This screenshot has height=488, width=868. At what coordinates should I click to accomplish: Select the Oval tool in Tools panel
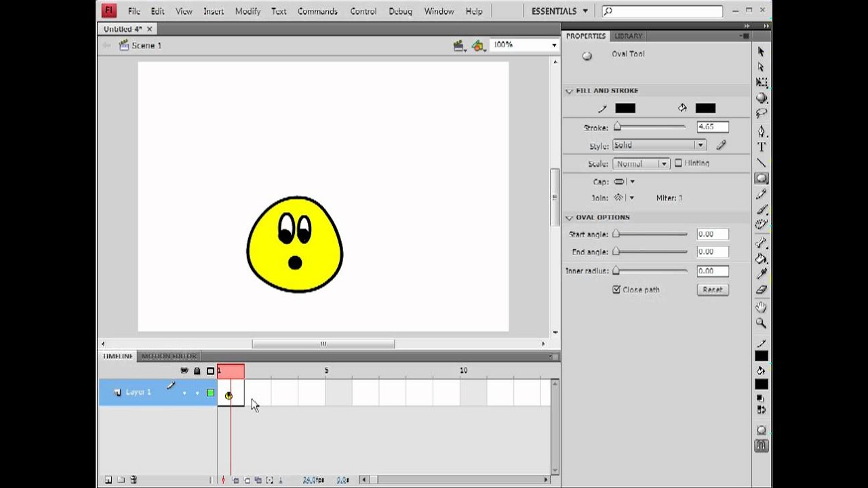(761, 178)
